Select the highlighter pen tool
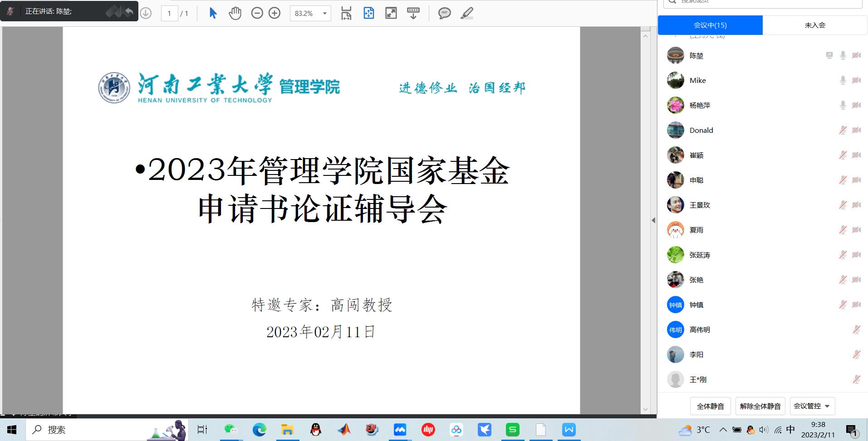868x441 pixels. click(x=467, y=13)
